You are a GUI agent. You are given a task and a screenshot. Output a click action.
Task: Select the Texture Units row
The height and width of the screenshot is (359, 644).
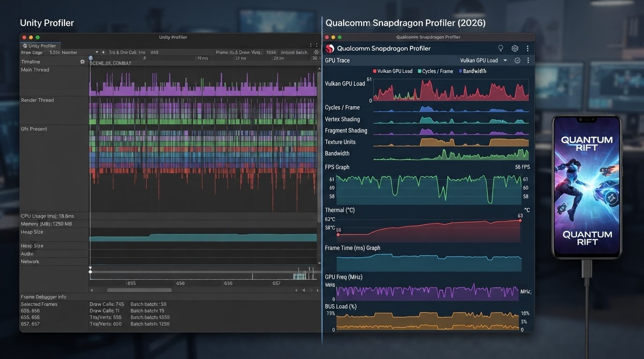(x=340, y=142)
